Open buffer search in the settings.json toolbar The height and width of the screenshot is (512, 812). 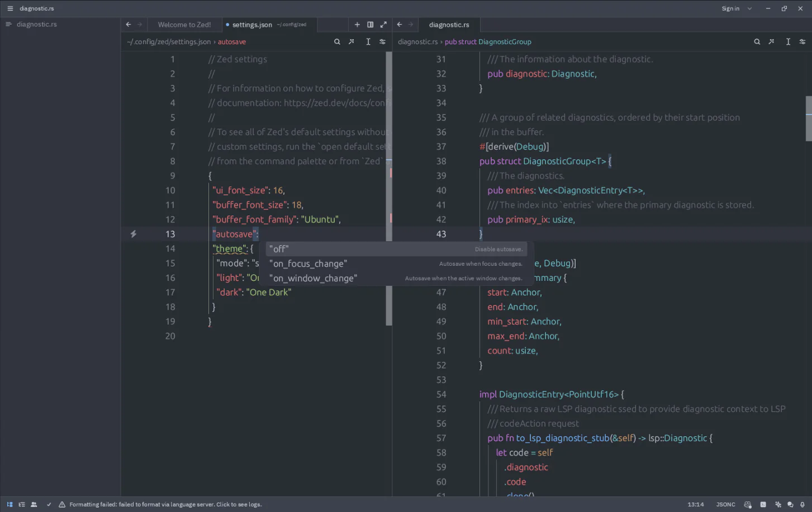pos(337,42)
